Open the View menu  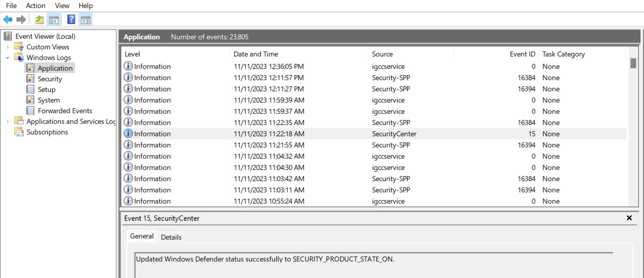tap(62, 6)
